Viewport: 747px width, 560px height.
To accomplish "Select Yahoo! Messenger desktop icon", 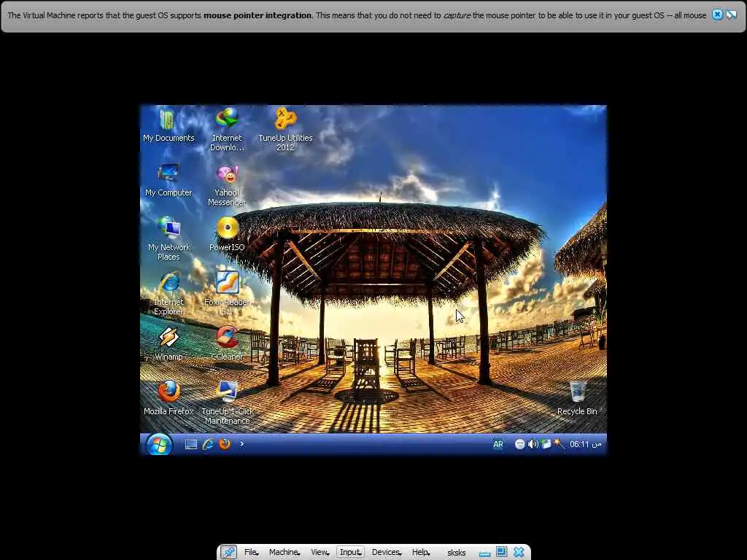I will [227, 184].
